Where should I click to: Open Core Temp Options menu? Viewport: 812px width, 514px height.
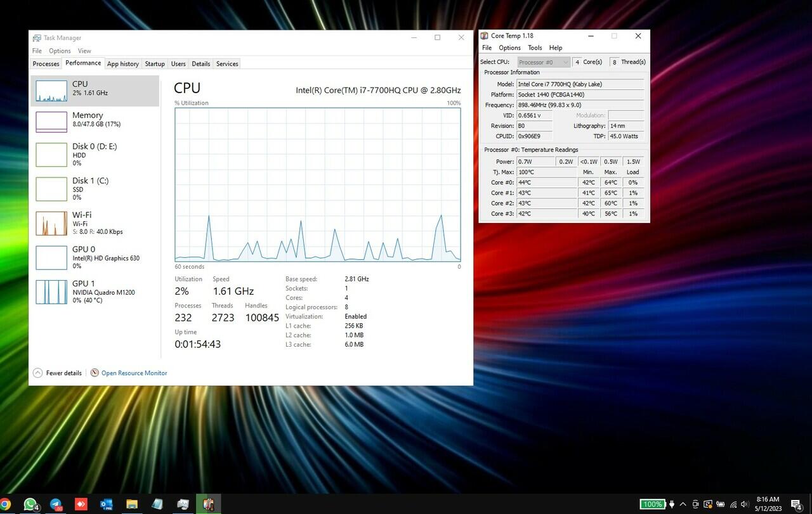[509, 48]
